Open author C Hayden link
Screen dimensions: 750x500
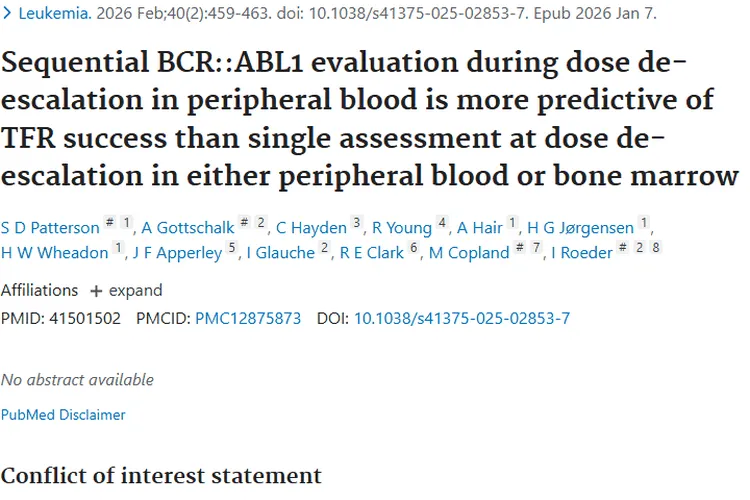[309, 228]
